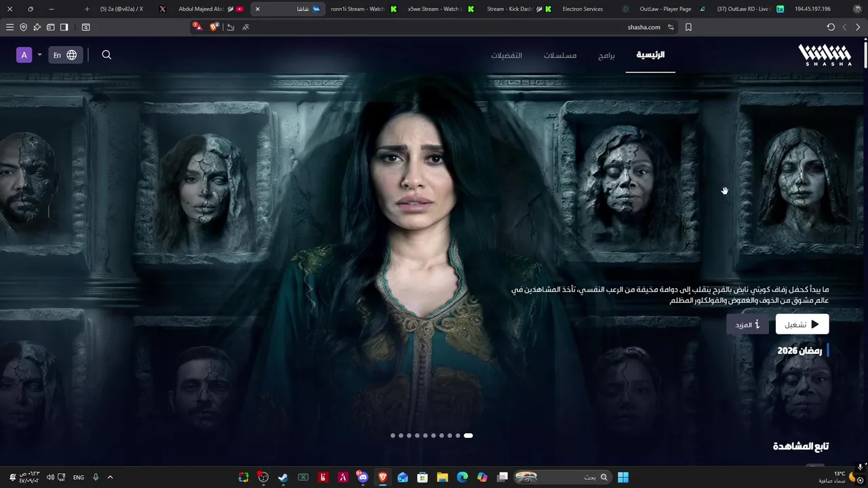Click the tray microphone icon
This screenshot has width=868, height=488.
(x=96, y=477)
